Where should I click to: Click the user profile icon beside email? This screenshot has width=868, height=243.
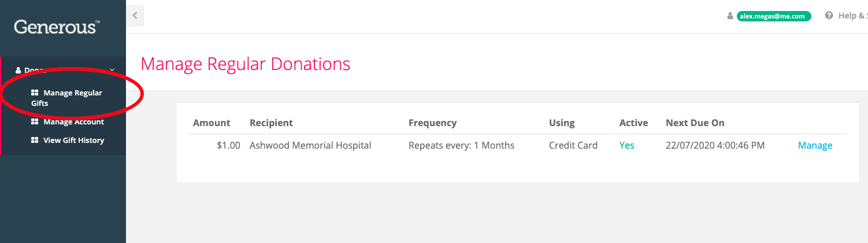coord(730,16)
